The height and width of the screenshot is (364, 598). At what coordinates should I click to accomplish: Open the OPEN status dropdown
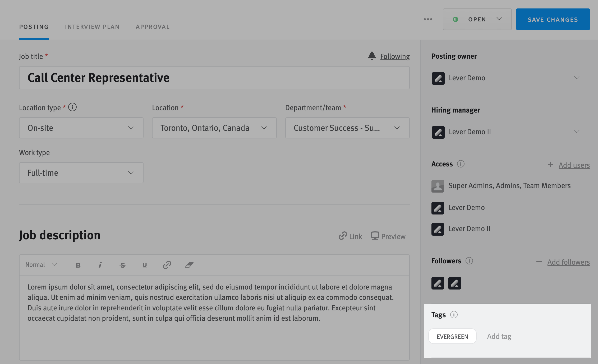[477, 19]
